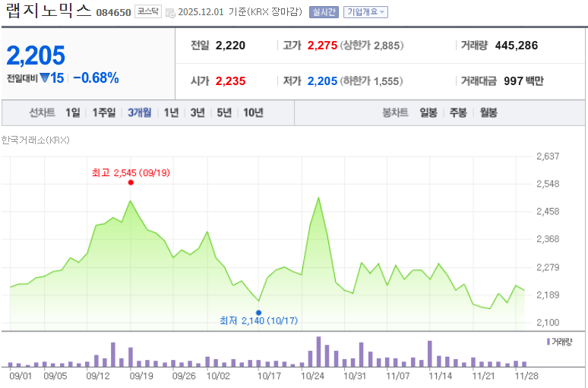
Task: Open the 기업개요 dropdown
Action: click(x=365, y=12)
